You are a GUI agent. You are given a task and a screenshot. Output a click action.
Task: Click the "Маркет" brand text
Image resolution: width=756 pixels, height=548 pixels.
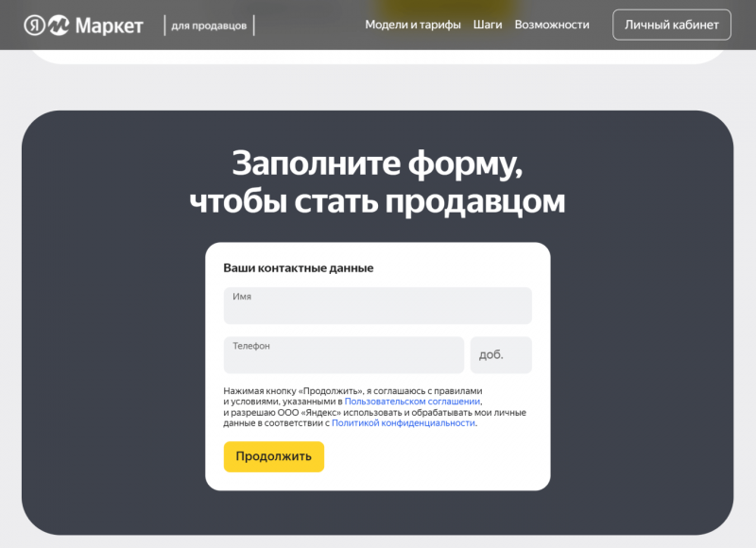tap(110, 26)
